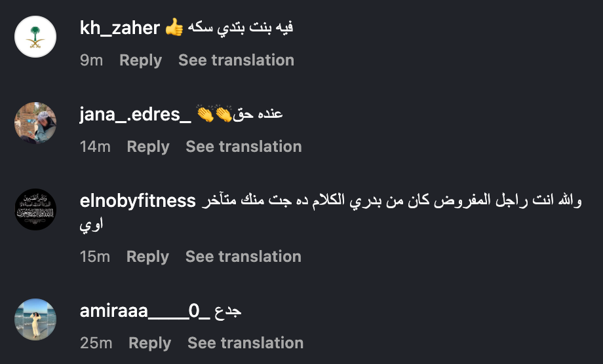
Task: Reply to jana_.edres_ comment
Action: click(148, 147)
